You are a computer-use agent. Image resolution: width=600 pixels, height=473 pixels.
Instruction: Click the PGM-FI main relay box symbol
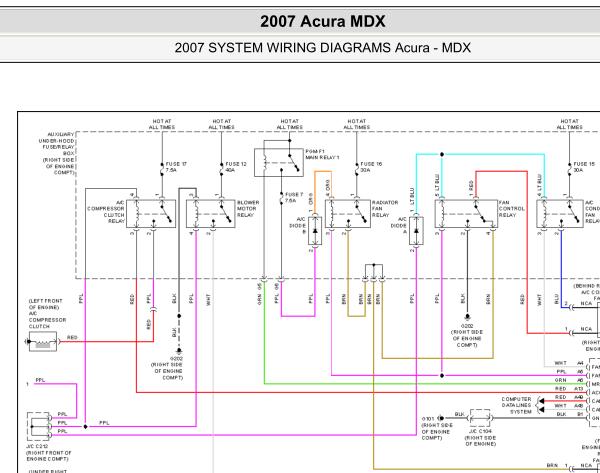click(279, 163)
